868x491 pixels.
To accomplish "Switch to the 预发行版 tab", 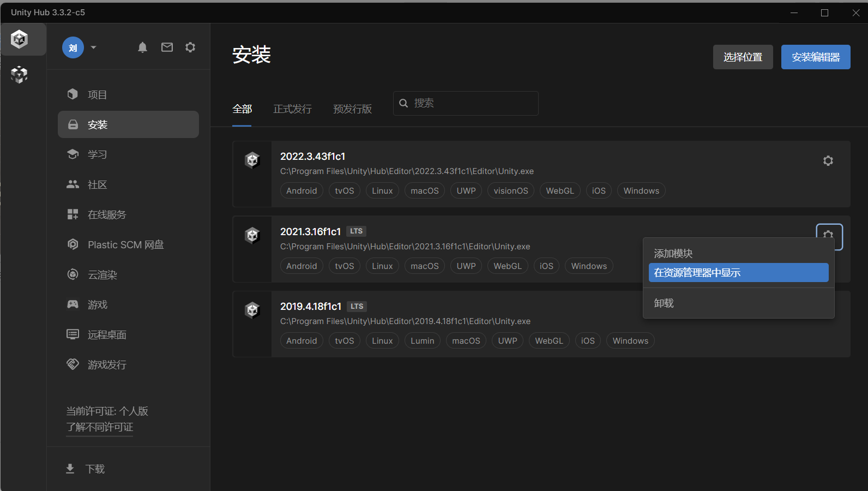I will [352, 109].
